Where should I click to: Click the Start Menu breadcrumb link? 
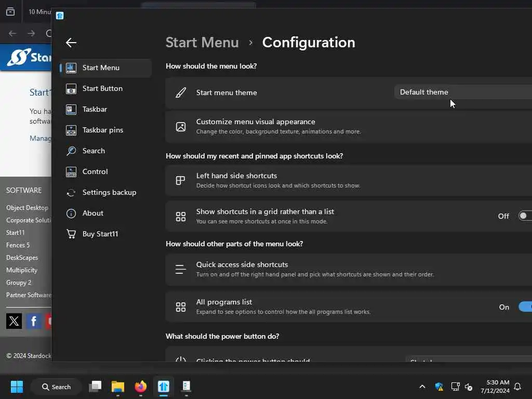(202, 43)
